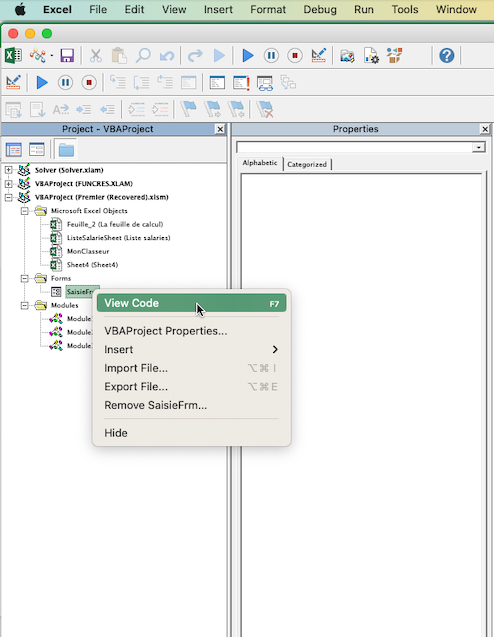Click View Code icon in Project panel
The height and width of the screenshot is (637, 494).
14,150
